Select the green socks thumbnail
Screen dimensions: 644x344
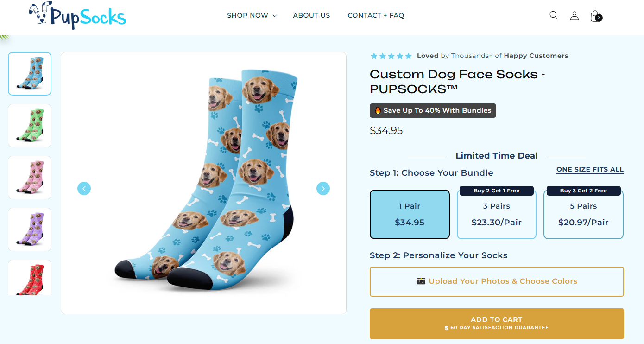pyautogui.click(x=30, y=126)
